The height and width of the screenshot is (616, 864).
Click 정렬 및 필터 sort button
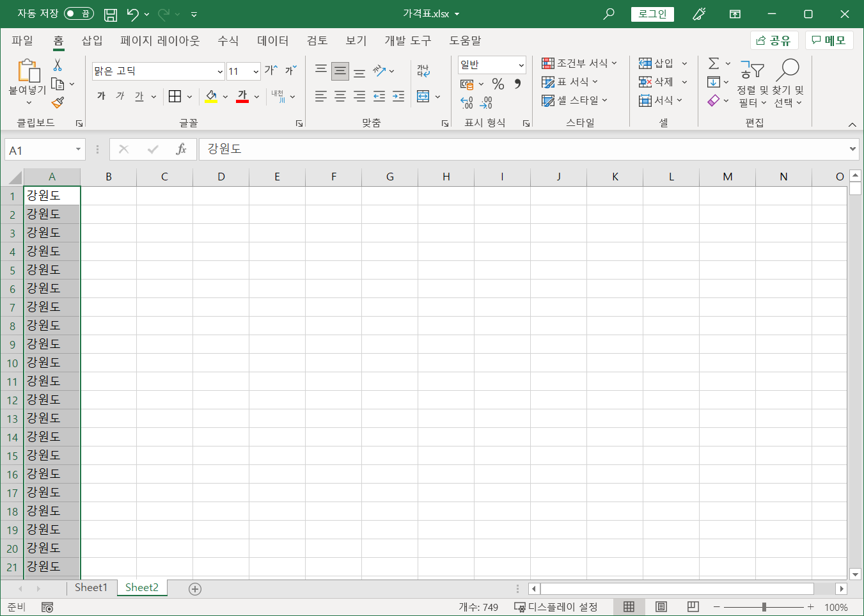click(752, 84)
